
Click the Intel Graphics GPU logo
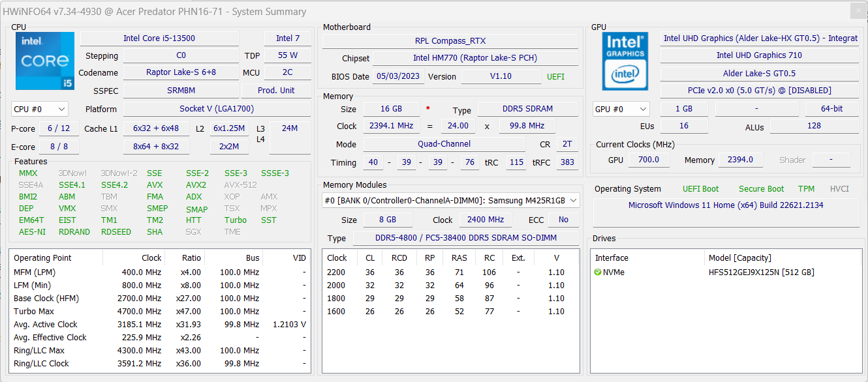tap(625, 61)
